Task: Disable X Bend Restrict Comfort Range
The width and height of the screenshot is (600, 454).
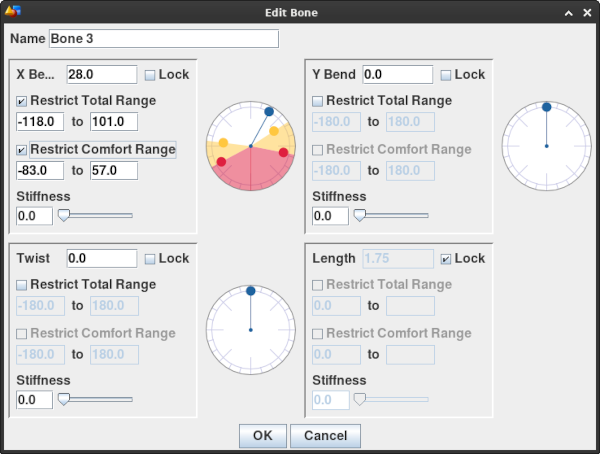Action: pyautogui.click(x=23, y=150)
